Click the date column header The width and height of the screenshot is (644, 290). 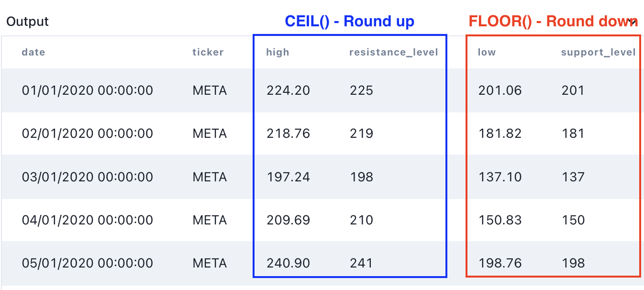click(33, 52)
